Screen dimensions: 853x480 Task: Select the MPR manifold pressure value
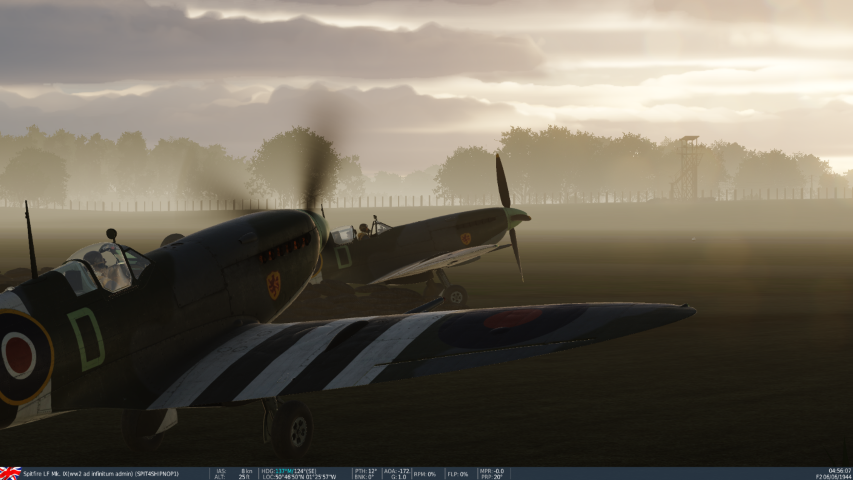point(491,470)
